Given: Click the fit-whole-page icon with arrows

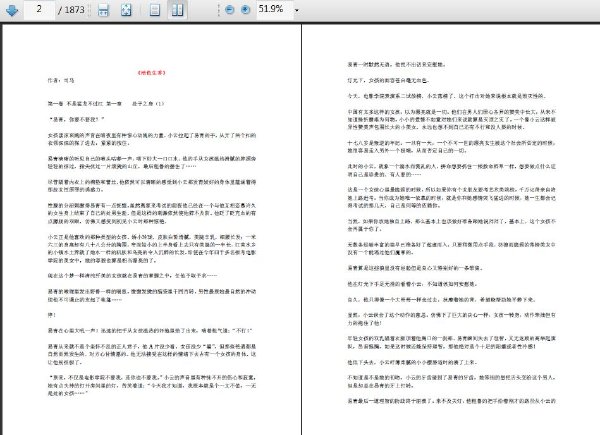Looking at the screenshot, I should pos(126,10).
